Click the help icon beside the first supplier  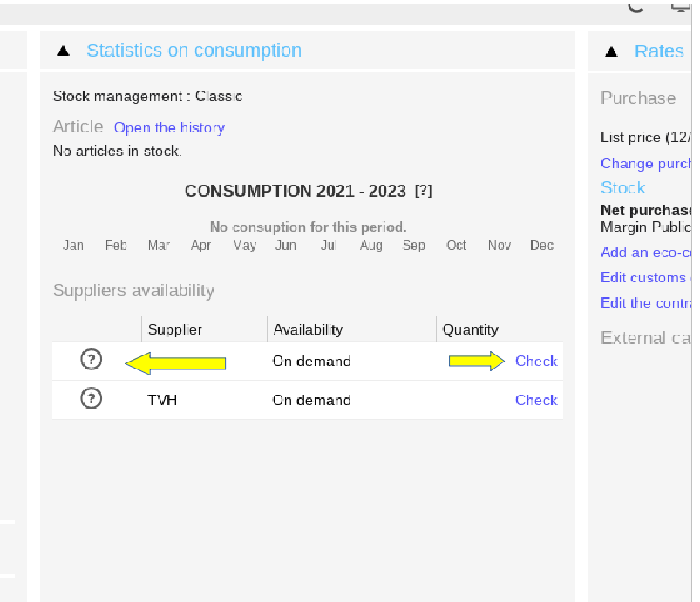(91, 359)
